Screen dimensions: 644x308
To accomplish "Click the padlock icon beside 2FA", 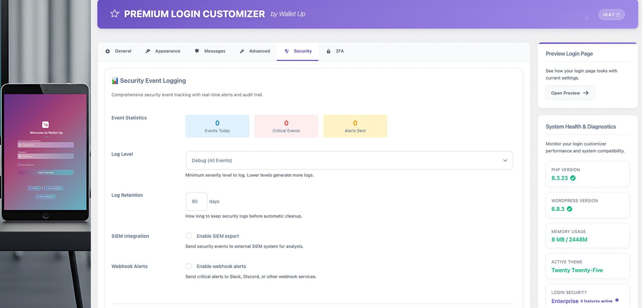I will point(328,51).
